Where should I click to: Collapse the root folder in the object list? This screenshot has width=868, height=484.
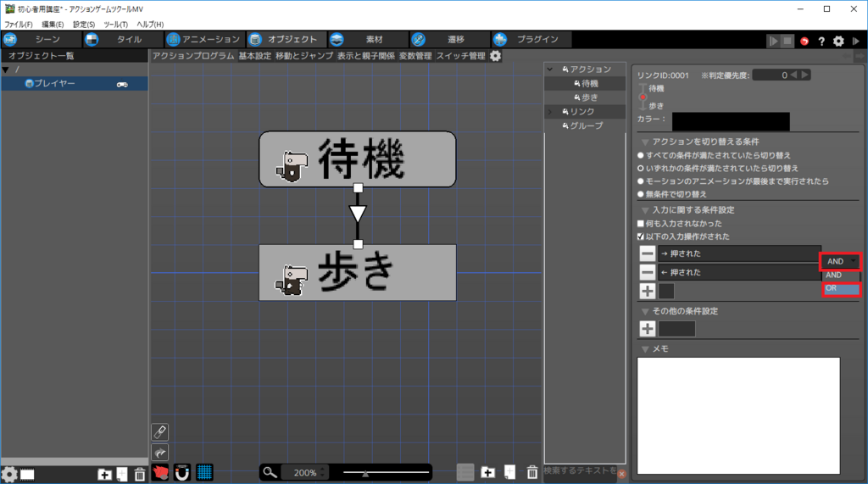tap(6, 70)
